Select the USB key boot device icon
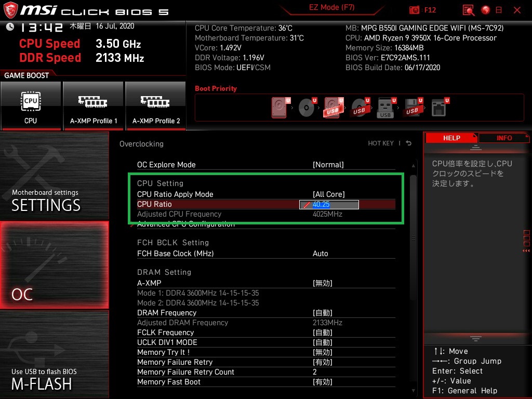This screenshot has height=399, width=532. coord(386,108)
